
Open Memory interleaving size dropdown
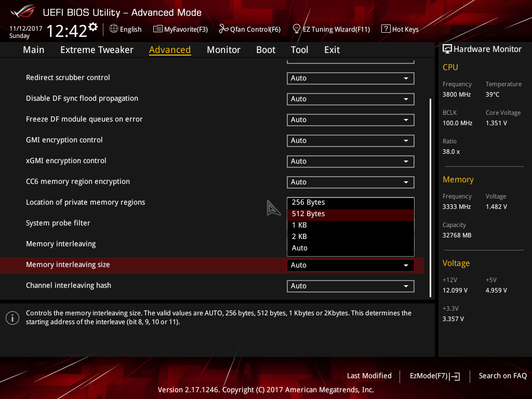coord(351,265)
